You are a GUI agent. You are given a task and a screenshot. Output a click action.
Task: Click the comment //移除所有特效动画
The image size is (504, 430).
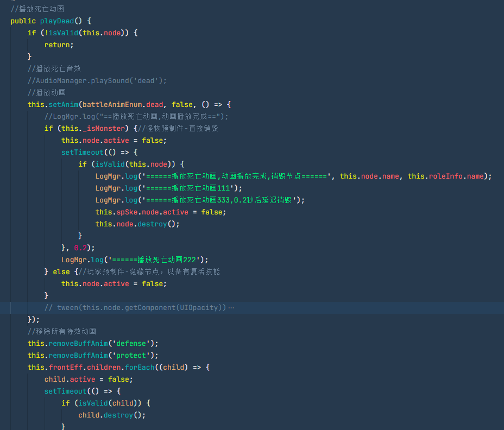pos(62,331)
